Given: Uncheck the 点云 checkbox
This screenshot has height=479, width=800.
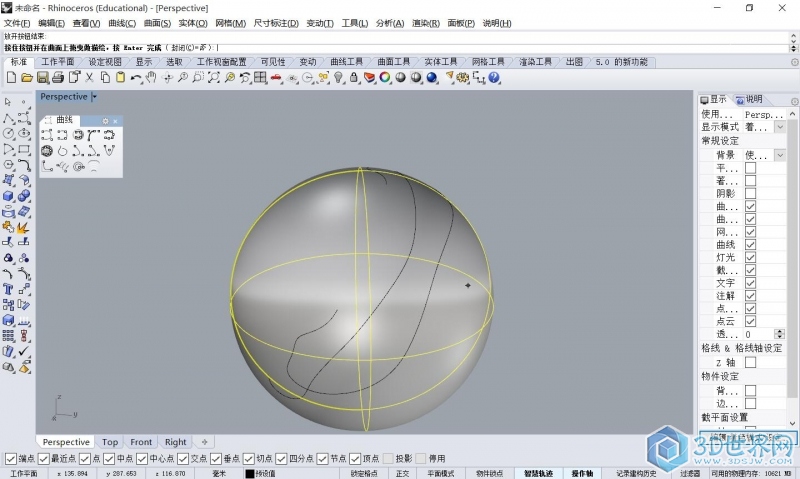Looking at the screenshot, I should pyautogui.click(x=750, y=321).
